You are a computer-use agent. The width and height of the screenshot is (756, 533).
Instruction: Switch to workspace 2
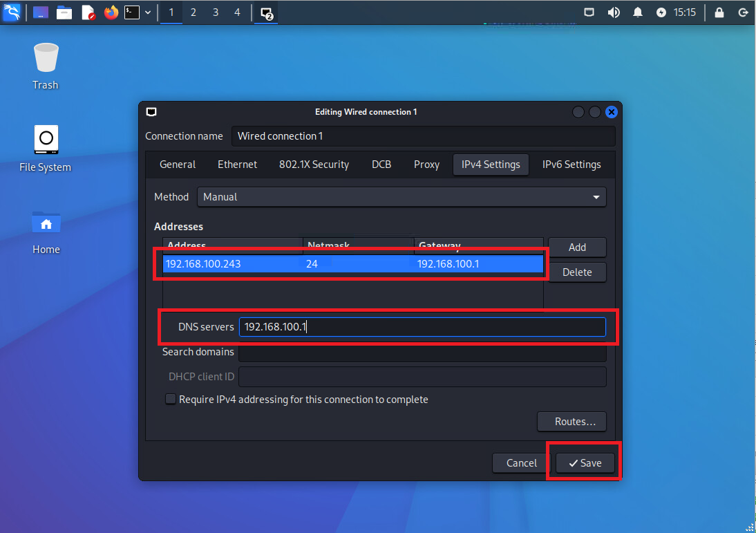click(x=193, y=12)
